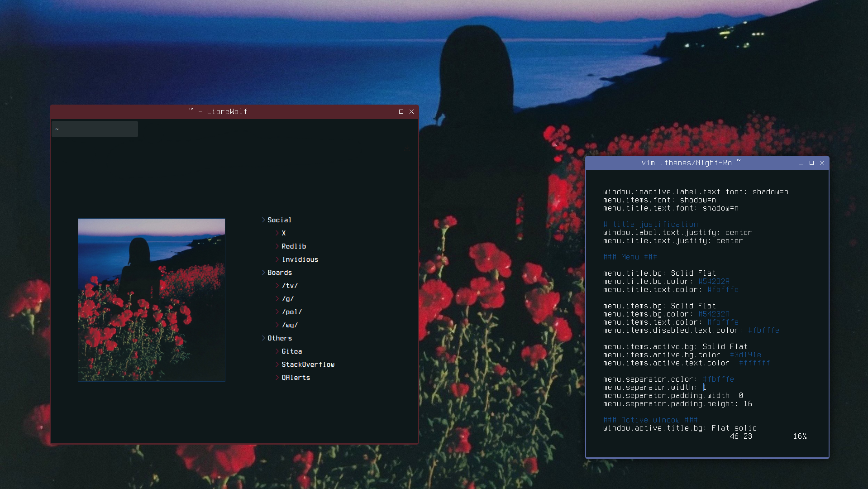Click 'menu.items.font: shadow=n' line
868x489 pixels.
(x=659, y=200)
